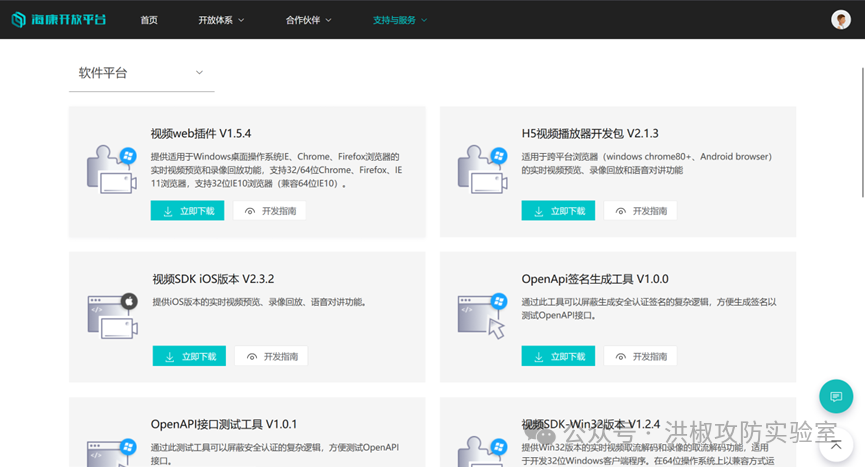The width and height of the screenshot is (865, 467).
Task: Open the online chat support bubble
Action: tap(836, 396)
